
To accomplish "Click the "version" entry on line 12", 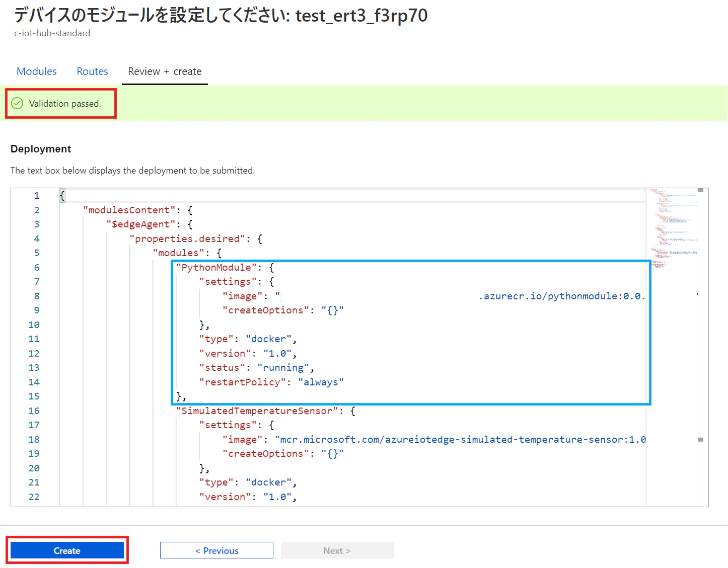I will pyautogui.click(x=248, y=353).
